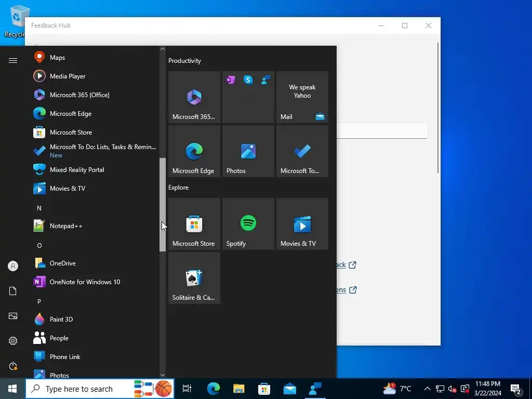The width and height of the screenshot is (532, 399).
Task: Launch Microsoft Edge from the app list
Action: 94,113
